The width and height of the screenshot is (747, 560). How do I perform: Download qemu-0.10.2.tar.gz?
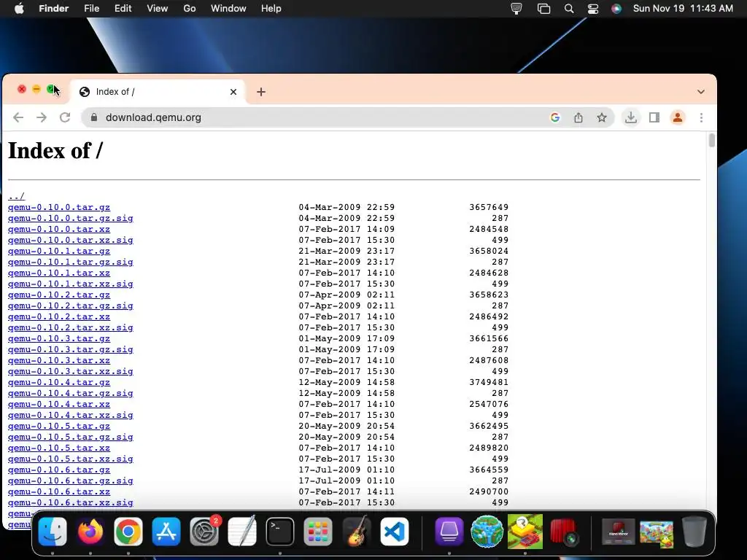pos(59,295)
